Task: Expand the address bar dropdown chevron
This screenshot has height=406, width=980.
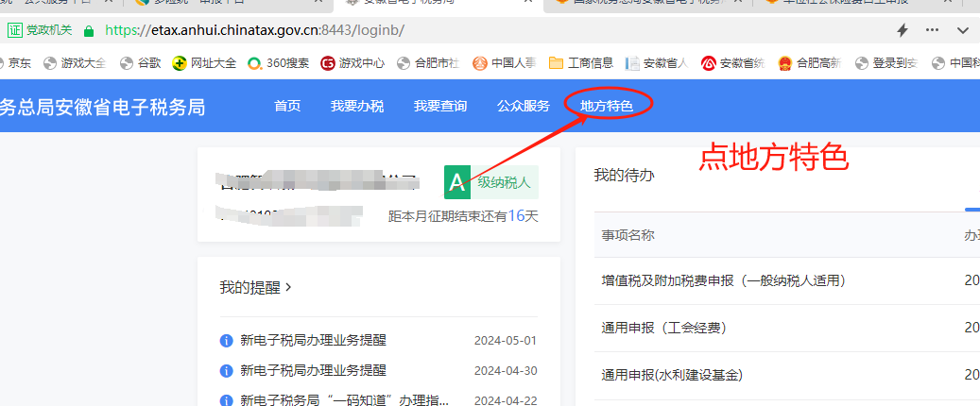Action: [x=962, y=30]
